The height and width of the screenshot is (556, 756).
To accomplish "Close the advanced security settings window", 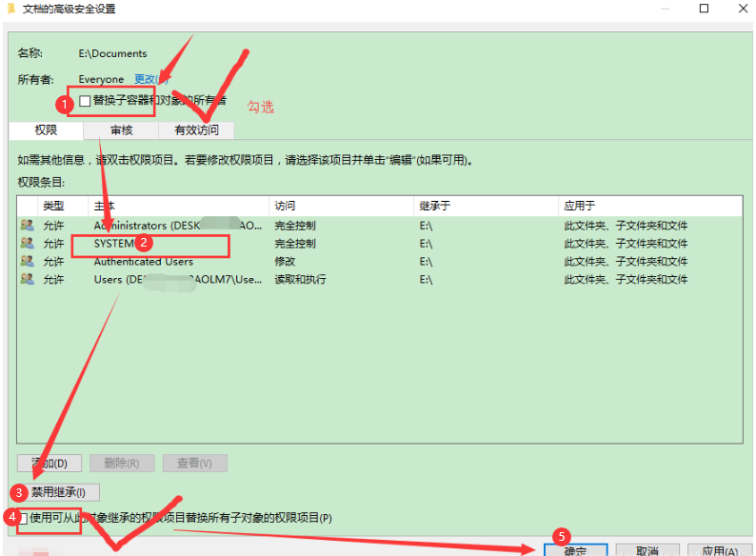I will click(x=743, y=9).
